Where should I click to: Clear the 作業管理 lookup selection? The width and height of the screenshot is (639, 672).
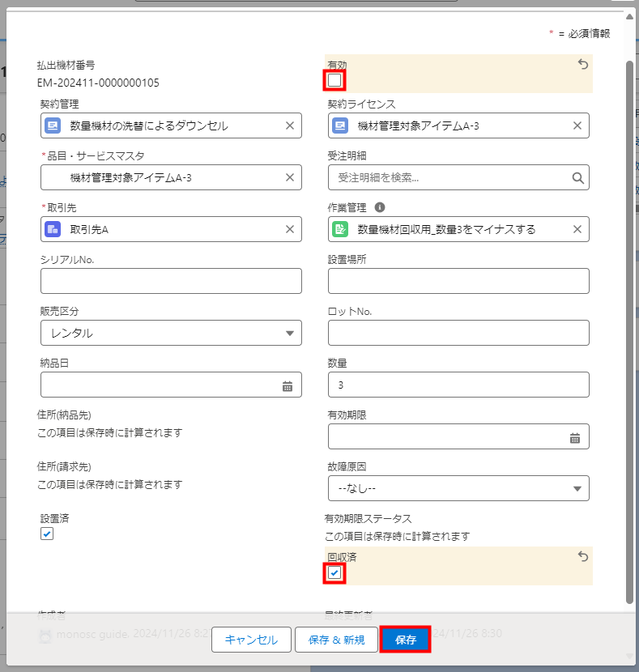[x=577, y=229]
